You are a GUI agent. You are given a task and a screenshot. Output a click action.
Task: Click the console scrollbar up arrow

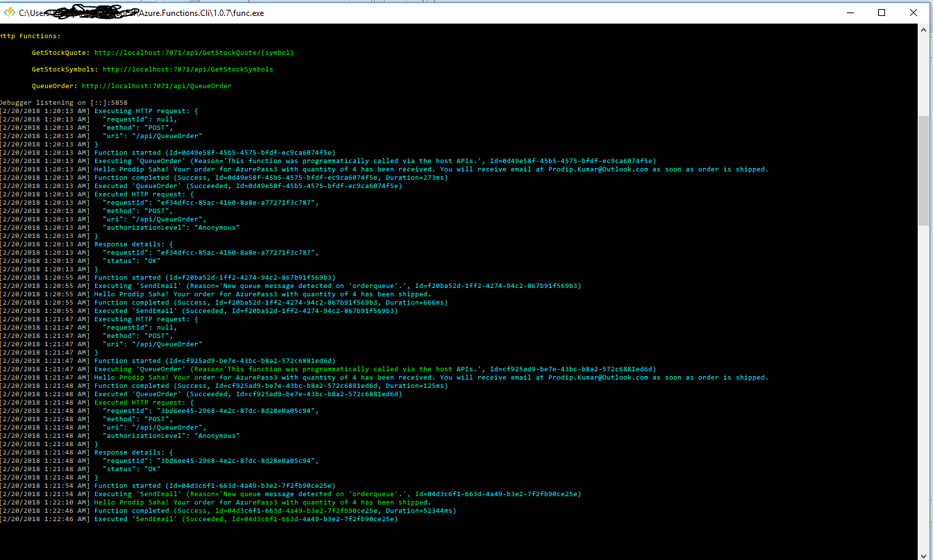[x=923, y=30]
